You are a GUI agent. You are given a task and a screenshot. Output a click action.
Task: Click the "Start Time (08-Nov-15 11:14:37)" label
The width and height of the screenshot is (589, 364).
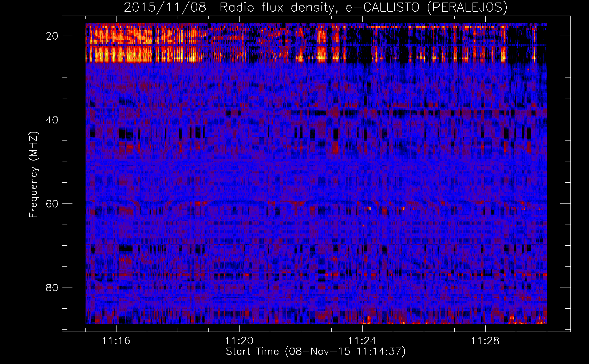[316, 352]
